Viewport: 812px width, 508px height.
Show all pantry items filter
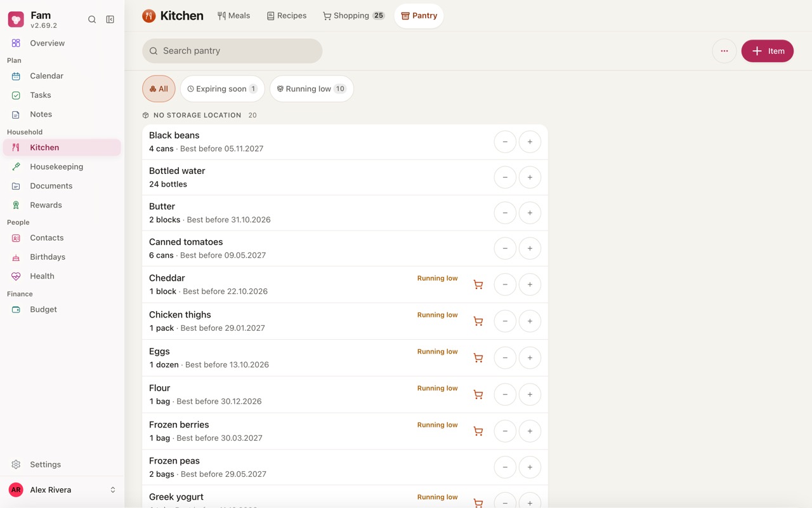(159, 89)
